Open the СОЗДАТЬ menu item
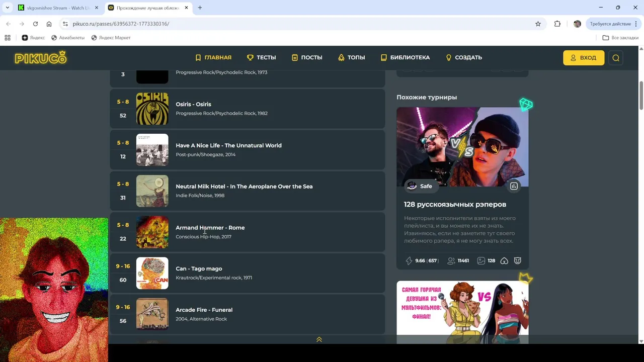This screenshot has width=644, height=362. click(464, 57)
